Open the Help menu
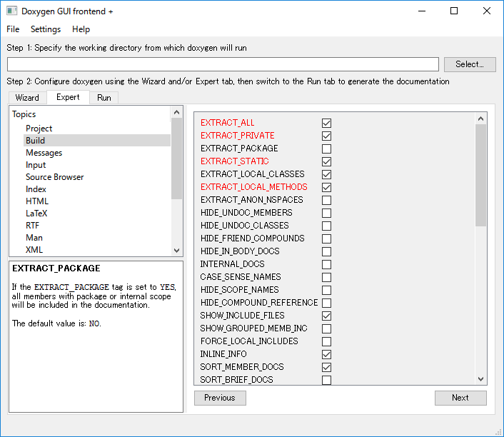The height and width of the screenshot is (437, 504). pos(81,29)
